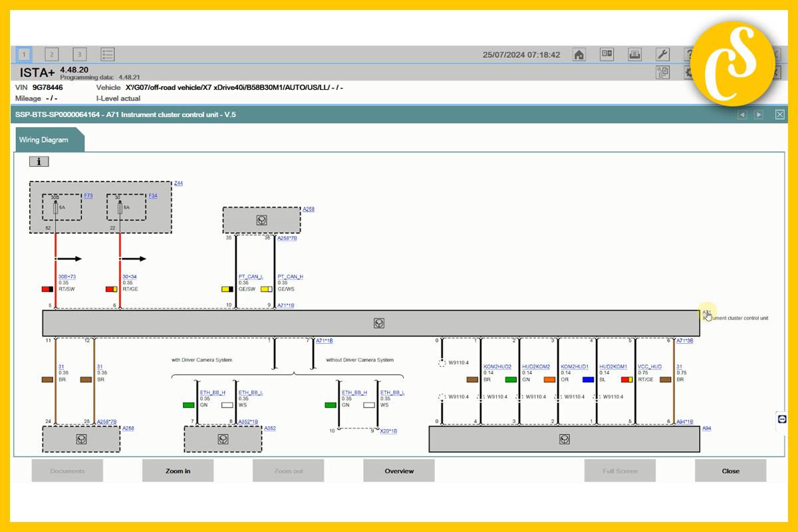Close the wiring diagram panel with X

(x=780, y=115)
